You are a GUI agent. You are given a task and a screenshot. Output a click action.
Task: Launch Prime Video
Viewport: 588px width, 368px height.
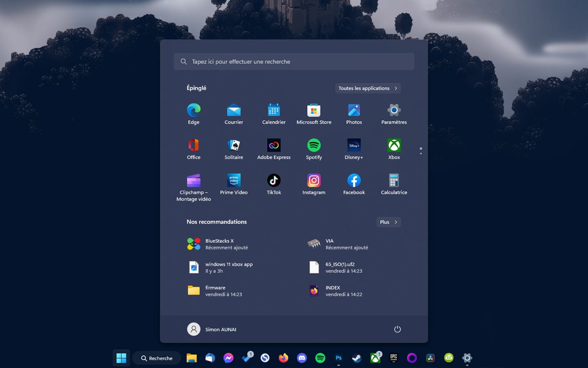click(234, 184)
